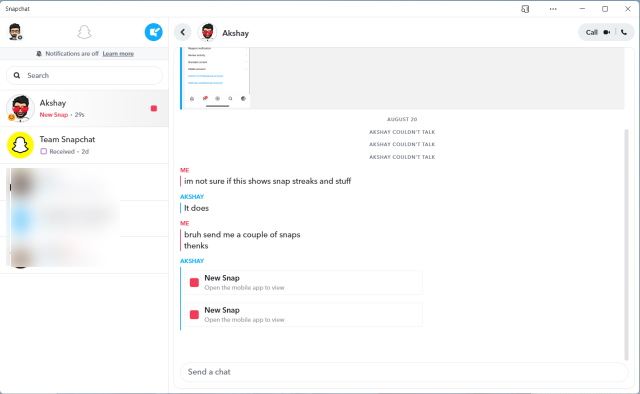Open the screenshot thumbnail in chat

point(216,78)
